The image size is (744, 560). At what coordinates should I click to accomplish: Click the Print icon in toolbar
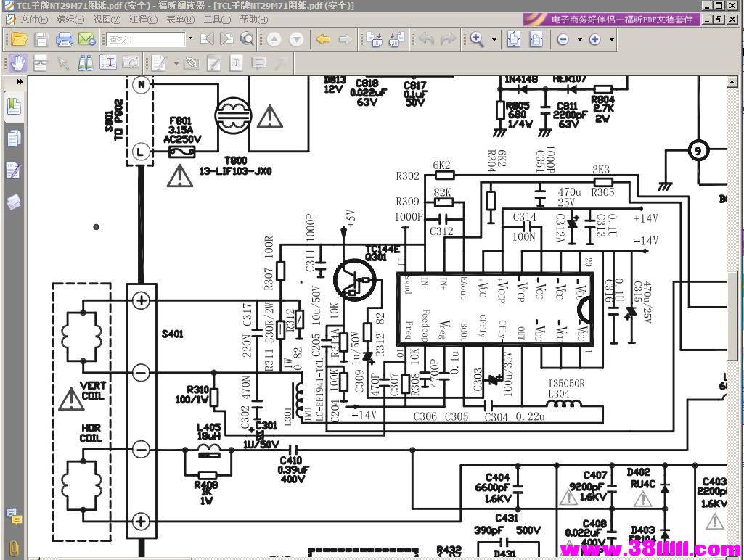pos(64,39)
